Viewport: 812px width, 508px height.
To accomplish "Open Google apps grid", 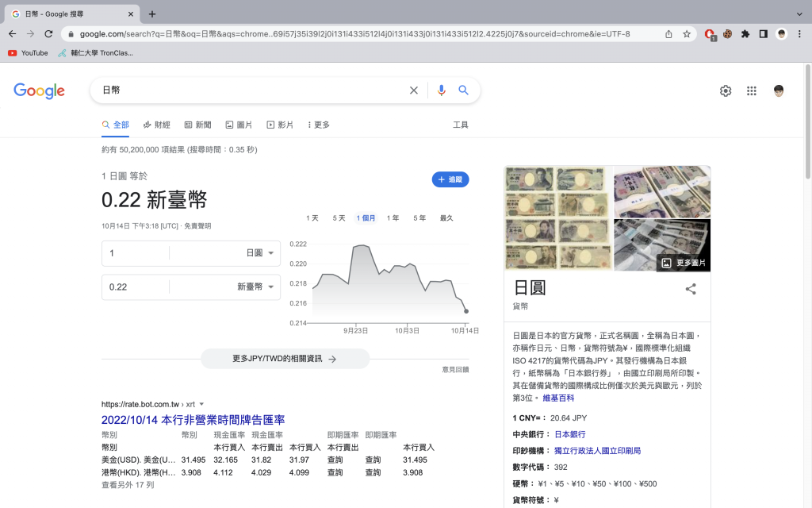I will click(752, 90).
